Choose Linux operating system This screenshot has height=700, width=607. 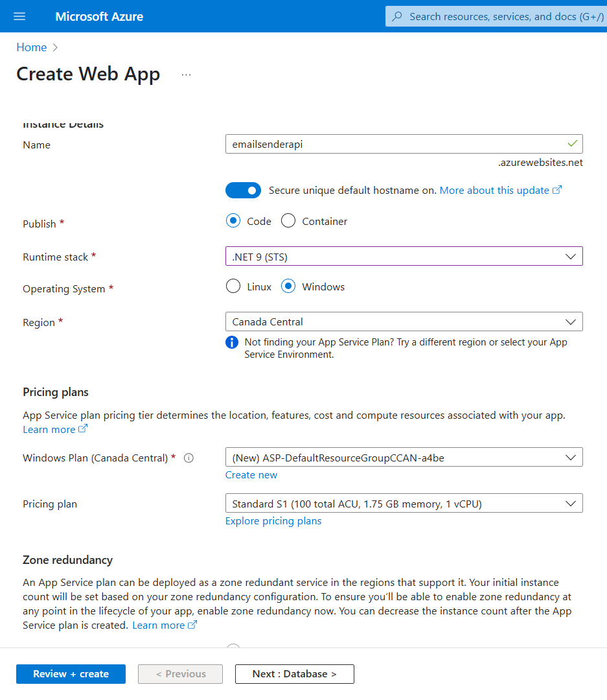click(x=233, y=286)
